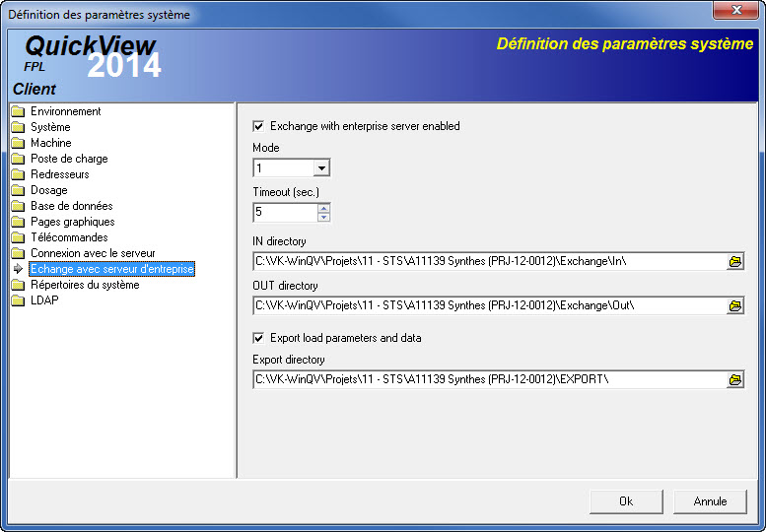This screenshot has height=532, width=766.
Task: Cancel with the Annule button
Action: point(710,501)
